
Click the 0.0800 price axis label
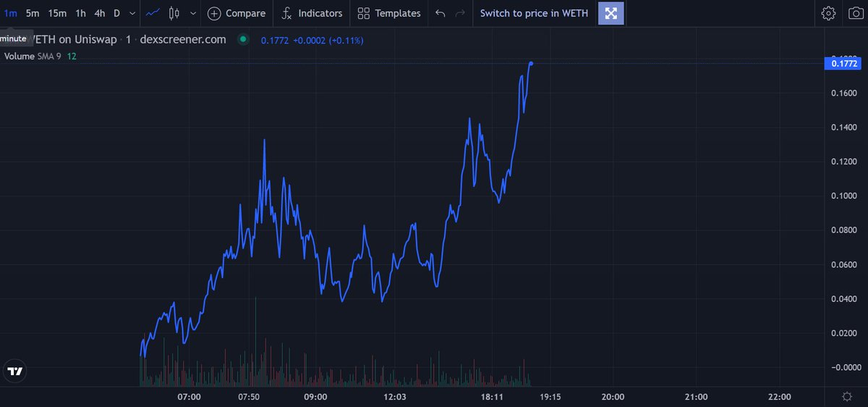click(x=845, y=230)
